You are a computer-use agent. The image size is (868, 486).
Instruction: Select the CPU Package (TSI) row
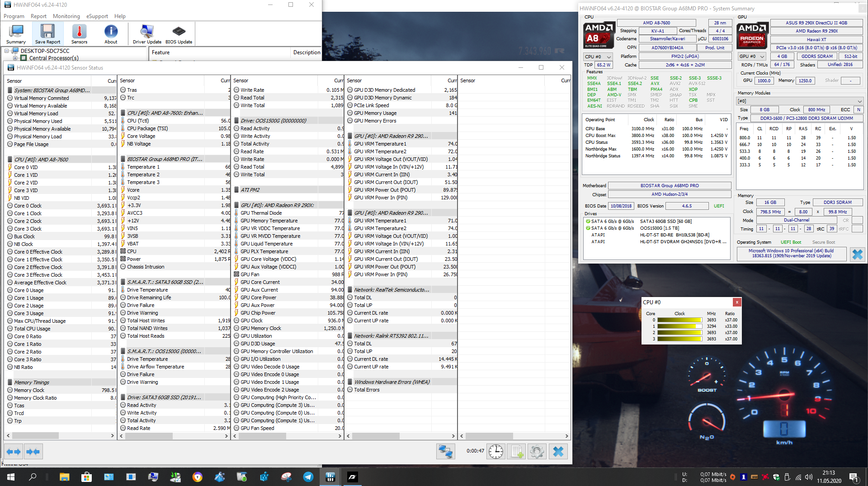175,128
